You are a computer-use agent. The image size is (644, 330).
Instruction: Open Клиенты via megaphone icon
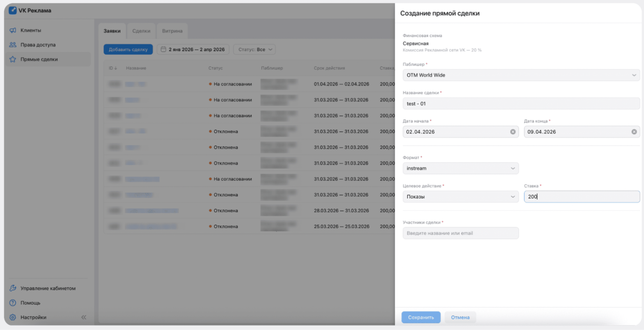13,30
